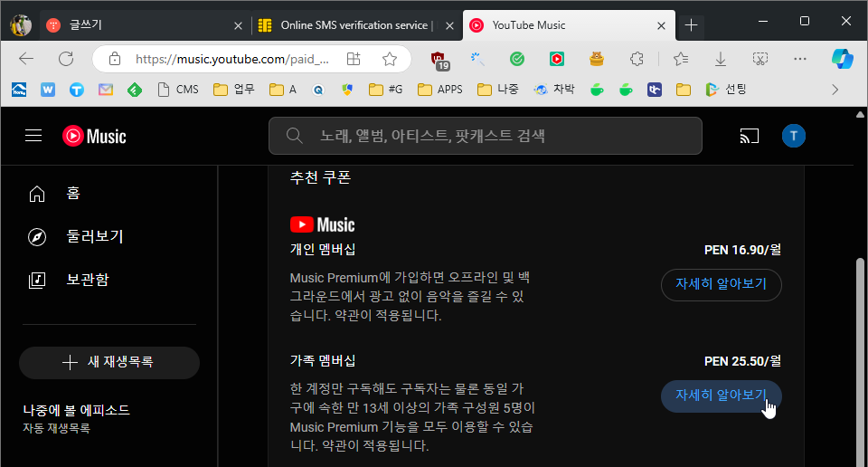Open the blue T circle bookmark
Screen dimensions: 868x467
point(77,90)
